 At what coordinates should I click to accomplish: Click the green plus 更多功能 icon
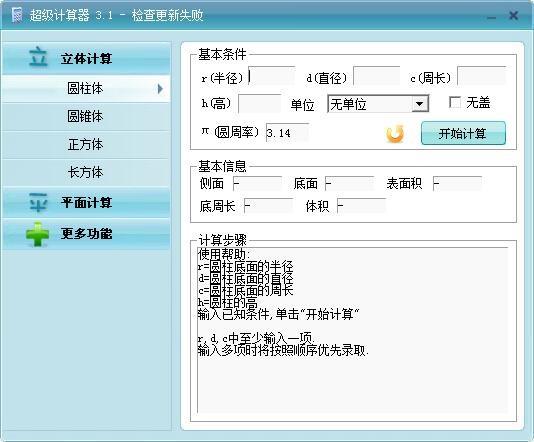(x=37, y=234)
